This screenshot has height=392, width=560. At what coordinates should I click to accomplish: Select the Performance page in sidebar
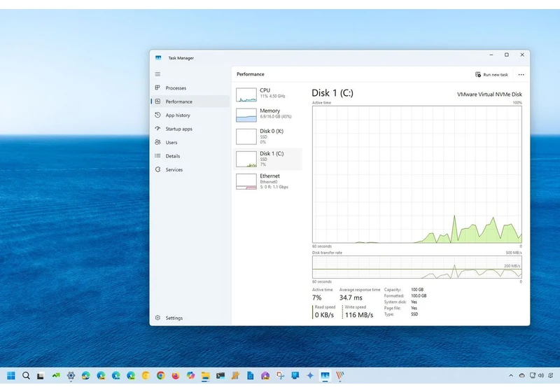point(190,101)
